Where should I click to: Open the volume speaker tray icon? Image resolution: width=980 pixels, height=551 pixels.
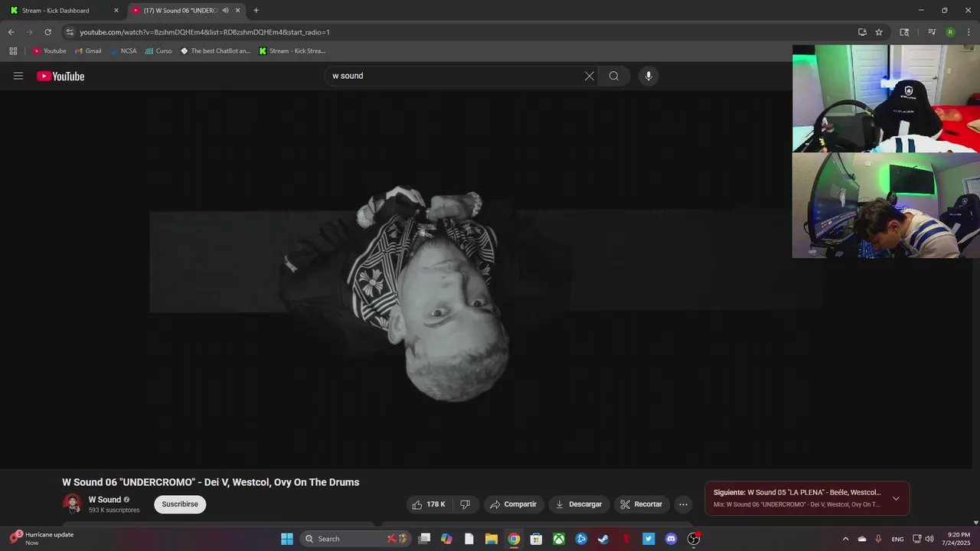coord(929,539)
